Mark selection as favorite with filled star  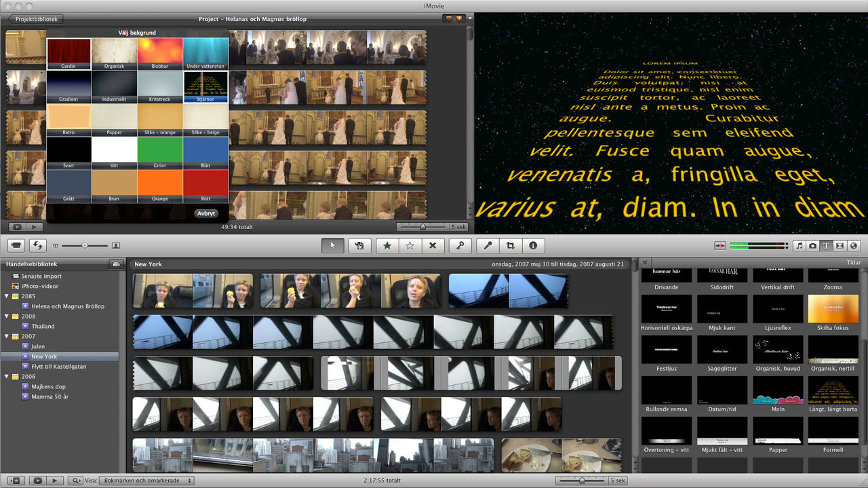click(387, 245)
